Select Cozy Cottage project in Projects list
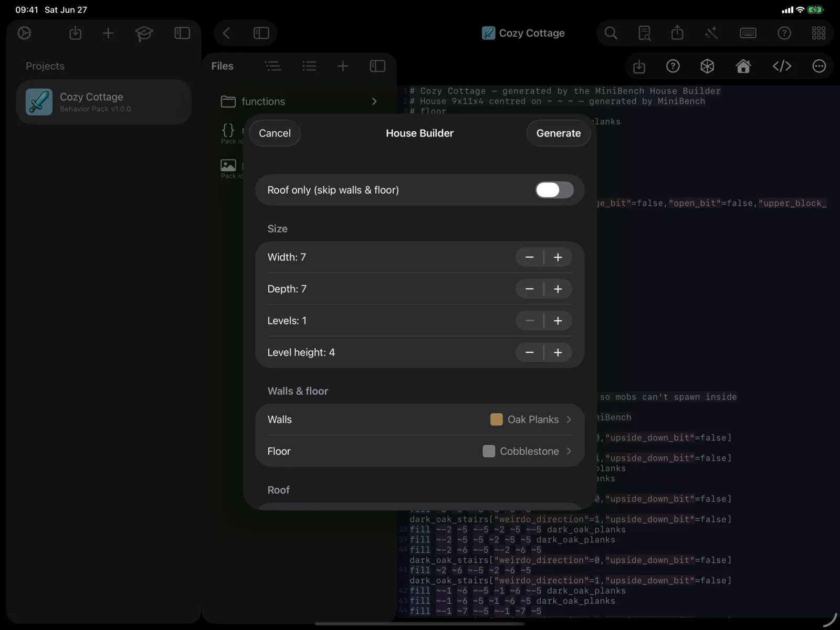 click(104, 102)
